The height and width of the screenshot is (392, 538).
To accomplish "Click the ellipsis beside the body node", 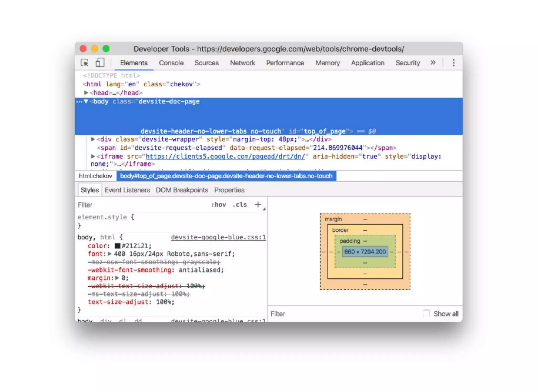I will (x=79, y=102).
